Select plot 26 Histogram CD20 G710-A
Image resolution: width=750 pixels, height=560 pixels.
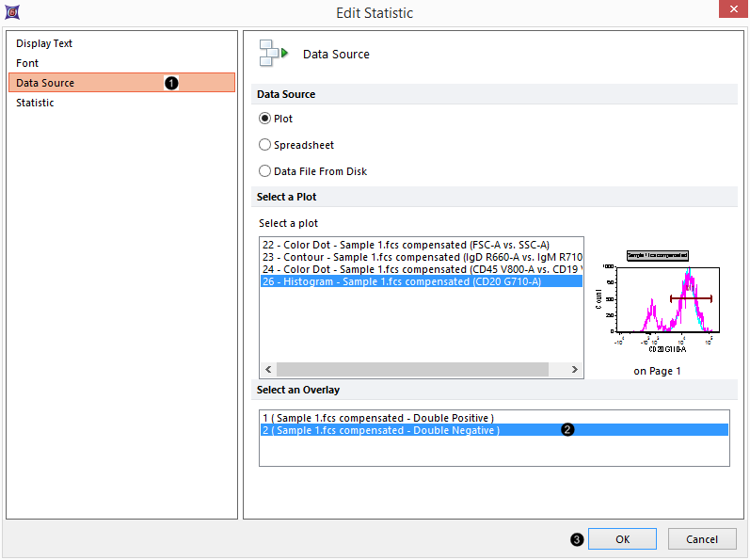point(402,281)
